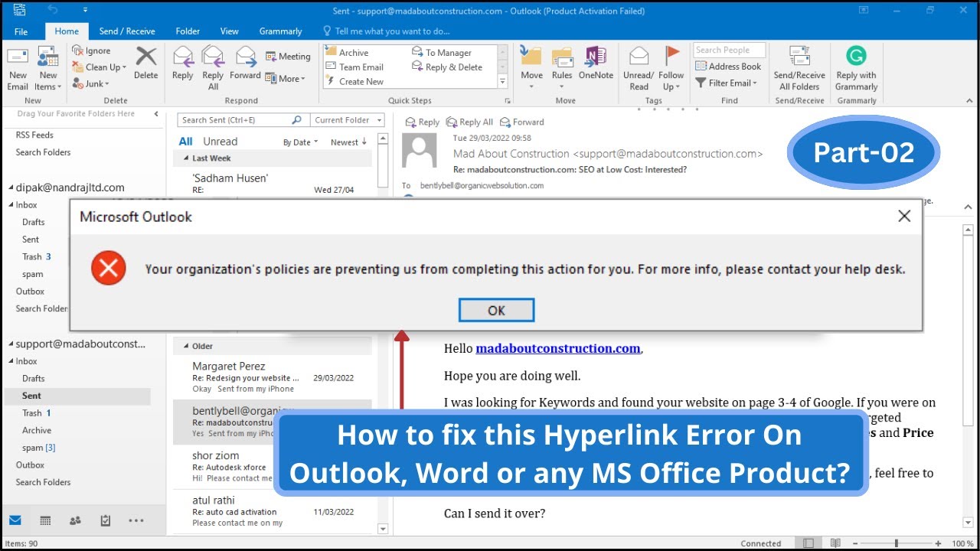The height and width of the screenshot is (551, 980).
Task: Click Reply All in the reading pane
Action: coord(469,122)
